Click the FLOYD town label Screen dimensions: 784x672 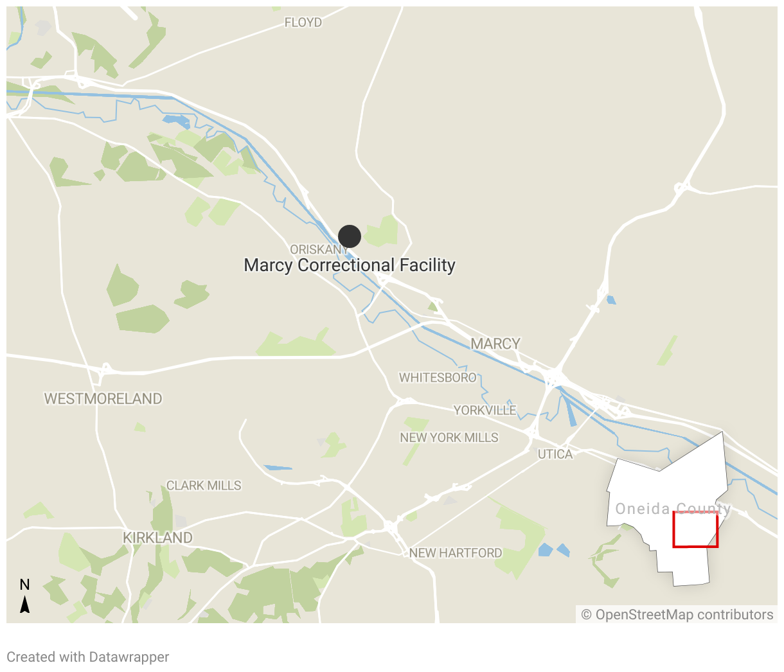pyautogui.click(x=303, y=22)
